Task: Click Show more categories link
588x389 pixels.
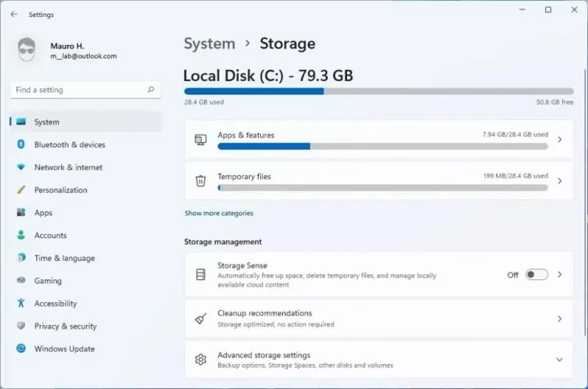Action: pos(219,213)
